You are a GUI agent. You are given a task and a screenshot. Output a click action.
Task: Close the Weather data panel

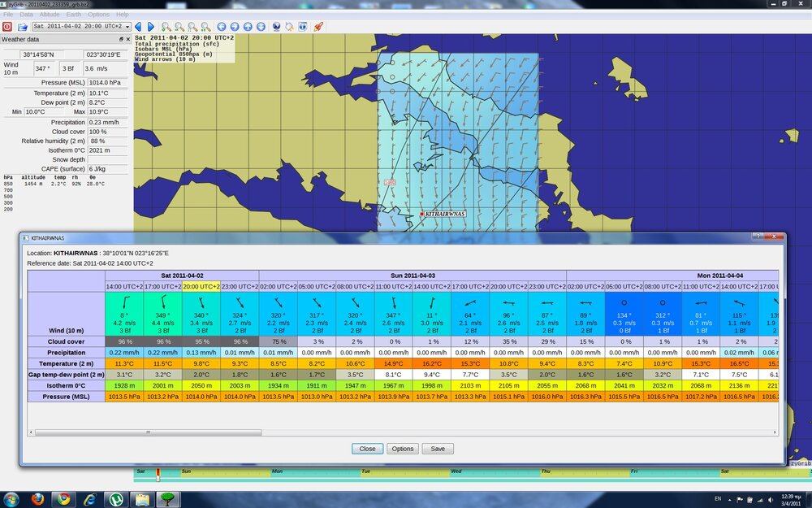click(x=127, y=39)
